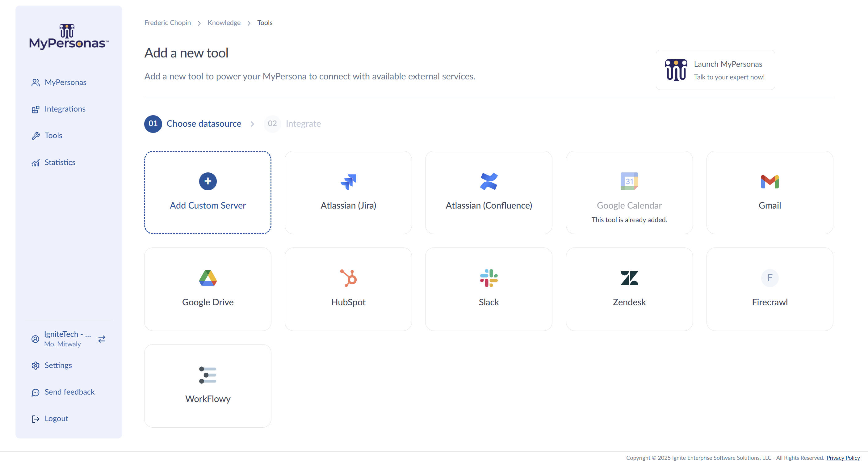Screen dimensions: 868x461
Task: Open Integrations in the sidebar menu
Action: click(65, 109)
